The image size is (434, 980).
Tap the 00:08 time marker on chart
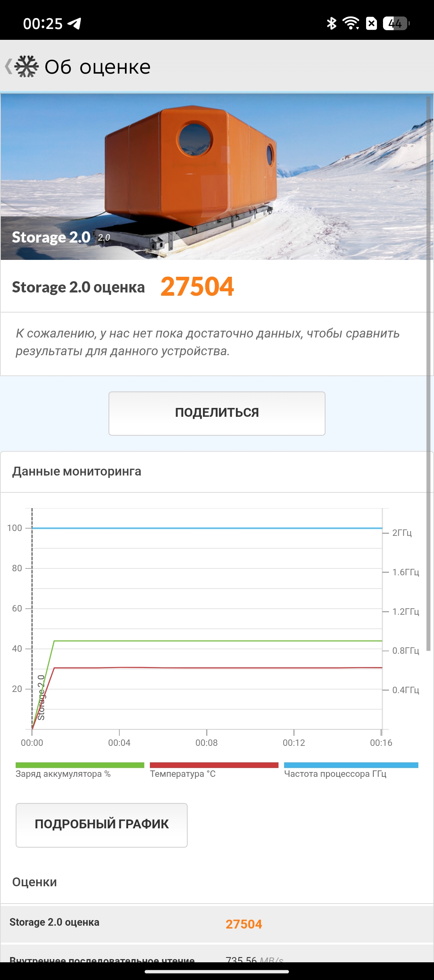207,743
